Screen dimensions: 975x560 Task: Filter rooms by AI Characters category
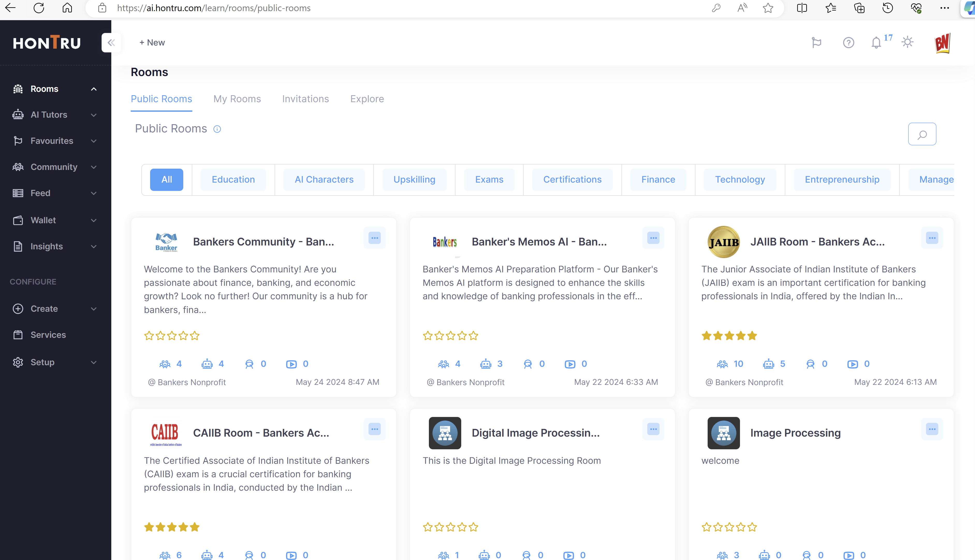coord(324,180)
